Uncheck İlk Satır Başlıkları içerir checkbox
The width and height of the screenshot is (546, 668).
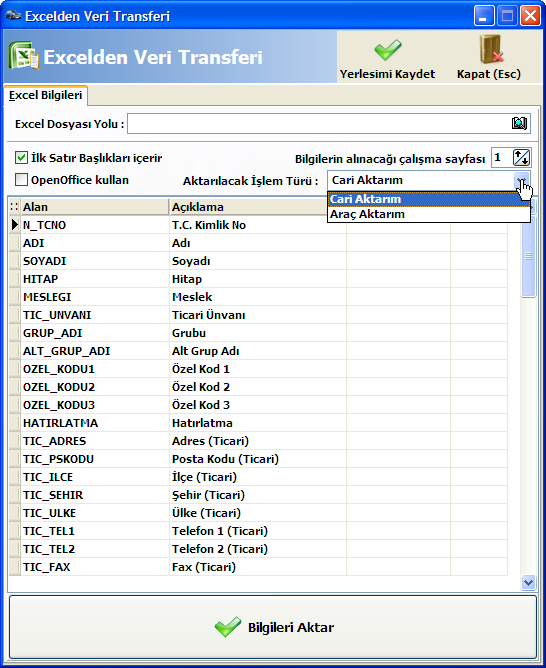21,158
